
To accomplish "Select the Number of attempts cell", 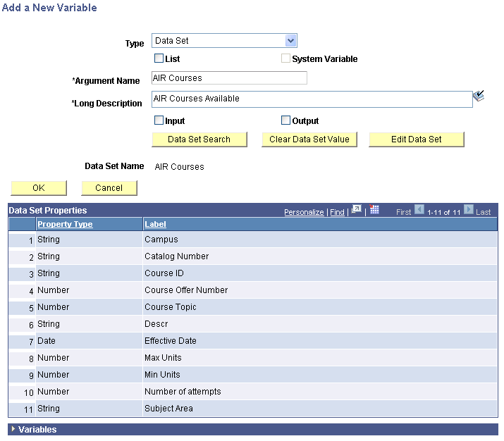I will (x=320, y=392).
